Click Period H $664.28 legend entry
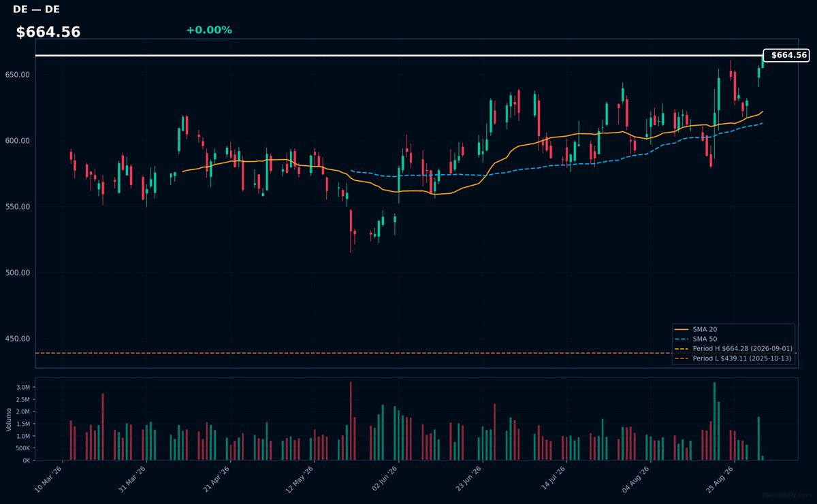The width and height of the screenshot is (817, 504). [x=733, y=348]
